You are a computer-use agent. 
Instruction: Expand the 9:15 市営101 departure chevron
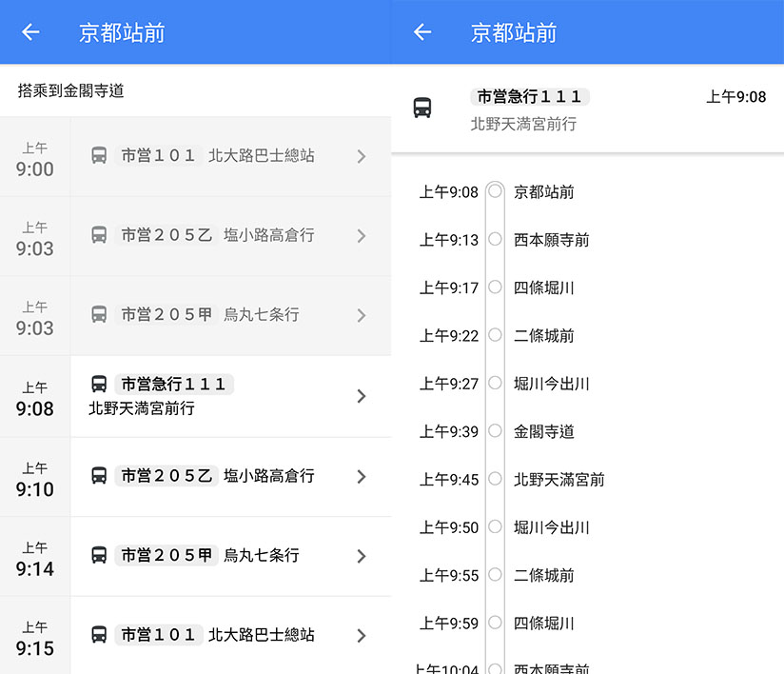362,636
